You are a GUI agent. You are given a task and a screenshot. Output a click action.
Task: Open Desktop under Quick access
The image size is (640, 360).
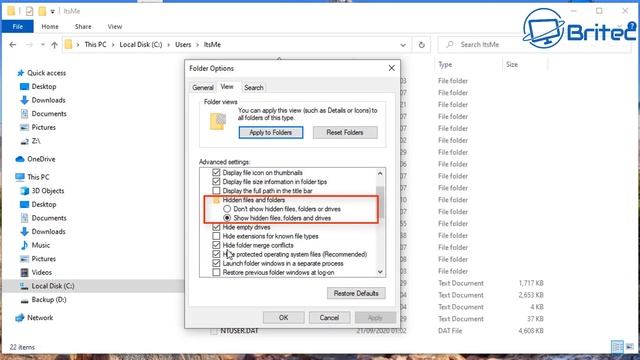pyautogui.click(x=44, y=87)
